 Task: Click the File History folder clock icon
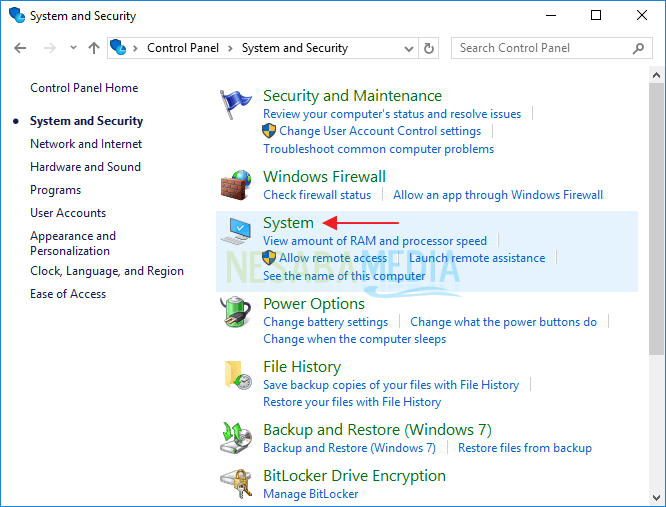[237, 375]
